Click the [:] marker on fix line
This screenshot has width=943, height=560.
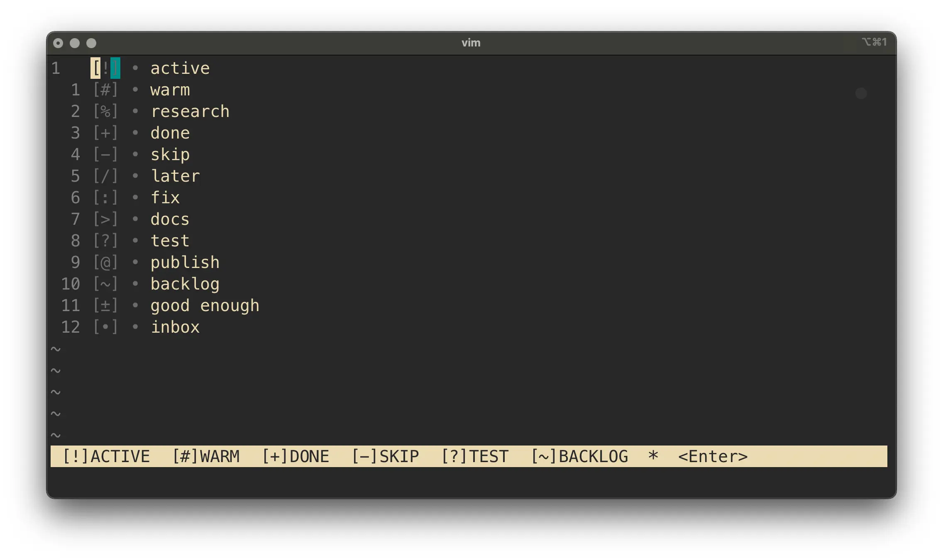(105, 198)
